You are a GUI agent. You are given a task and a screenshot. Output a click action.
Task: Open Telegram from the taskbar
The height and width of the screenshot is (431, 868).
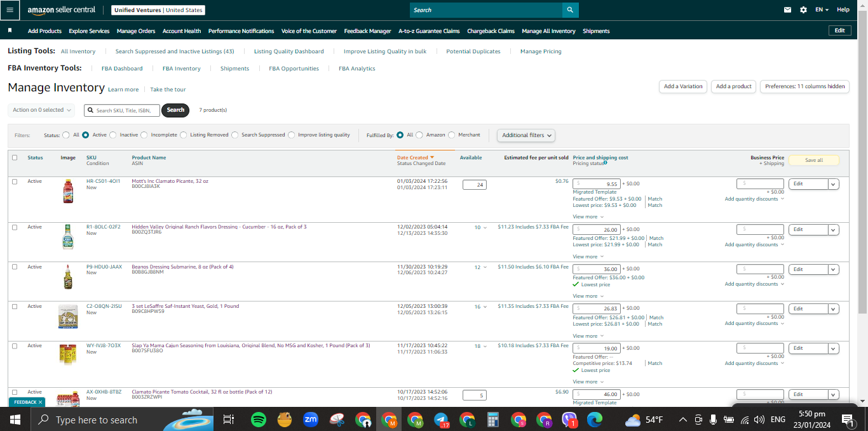click(441, 420)
